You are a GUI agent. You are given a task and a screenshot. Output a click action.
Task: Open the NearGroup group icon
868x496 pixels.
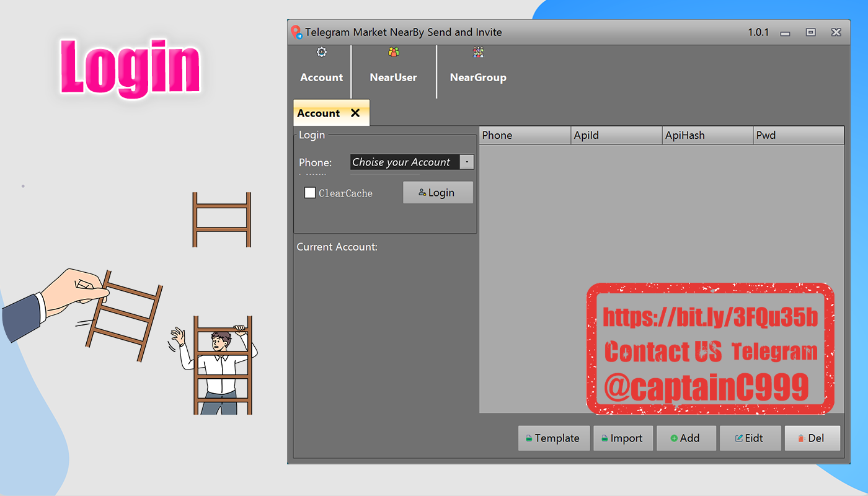click(x=478, y=53)
